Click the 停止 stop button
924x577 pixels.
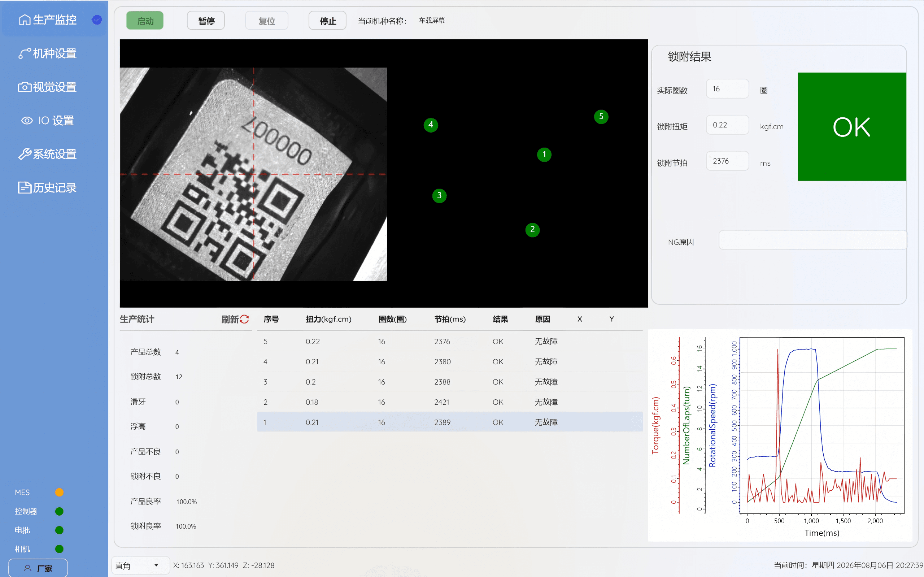coord(328,21)
